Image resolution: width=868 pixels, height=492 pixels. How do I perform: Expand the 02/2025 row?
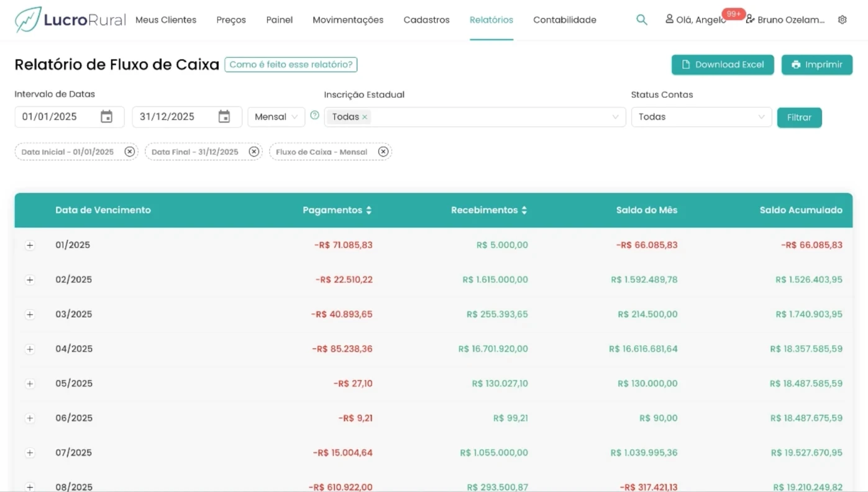tap(30, 280)
